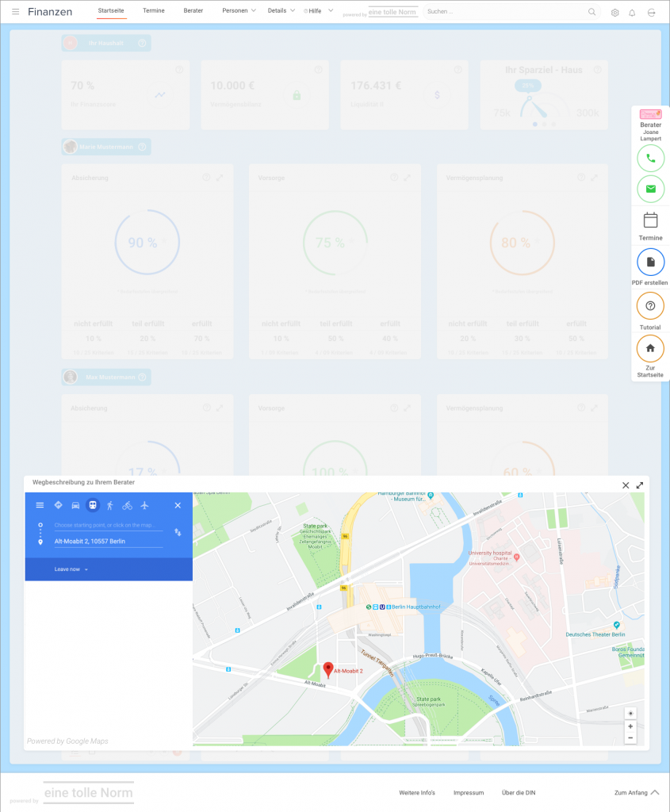
Task: Open the Google Maps hamburger menu
Action: click(x=40, y=505)
